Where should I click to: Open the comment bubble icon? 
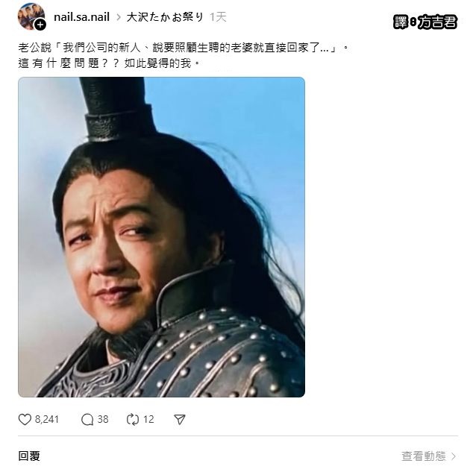pos(87,420)
